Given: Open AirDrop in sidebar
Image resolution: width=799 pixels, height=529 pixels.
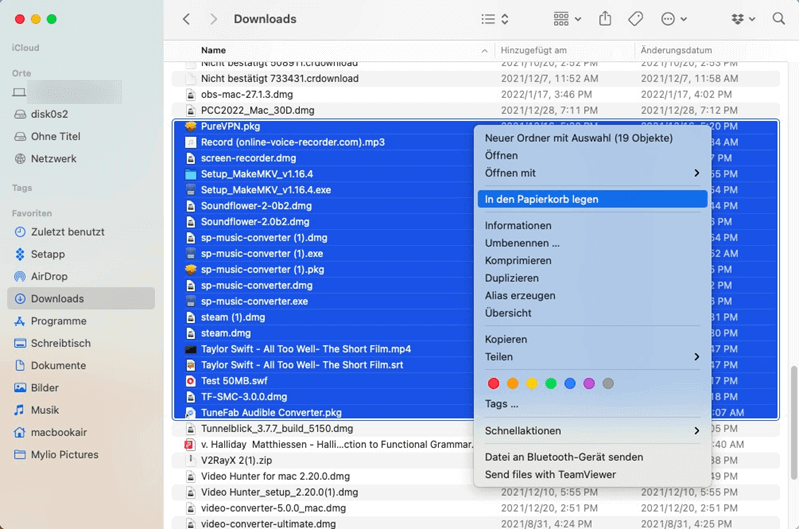Looking at the screenshot, I should click(49, 277).
